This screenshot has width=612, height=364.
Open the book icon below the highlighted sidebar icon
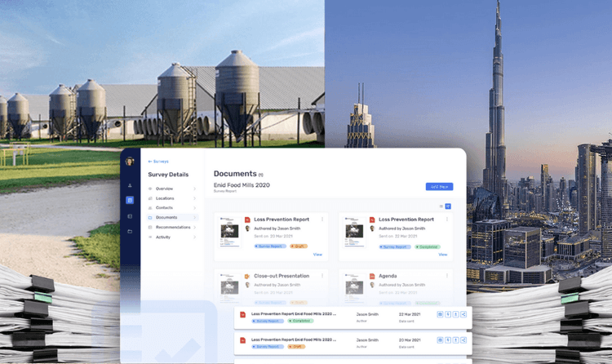pos(130,216)
